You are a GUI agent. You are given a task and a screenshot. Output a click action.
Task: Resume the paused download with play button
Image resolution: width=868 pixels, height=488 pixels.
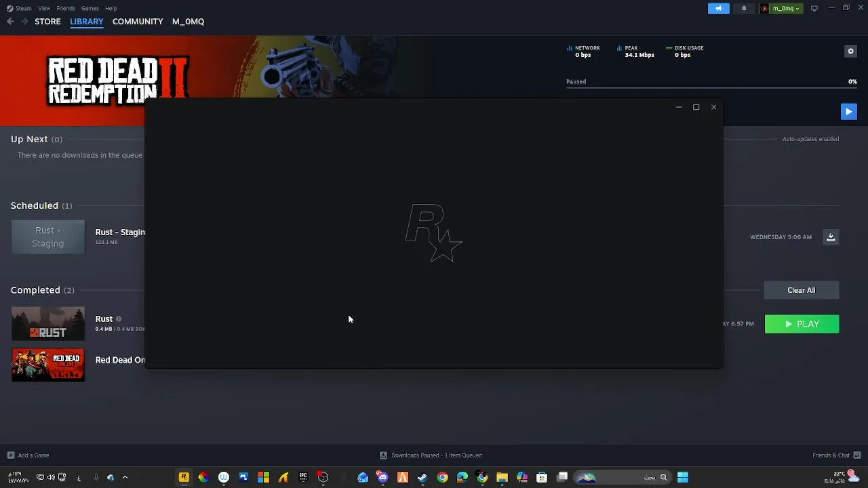848,111
